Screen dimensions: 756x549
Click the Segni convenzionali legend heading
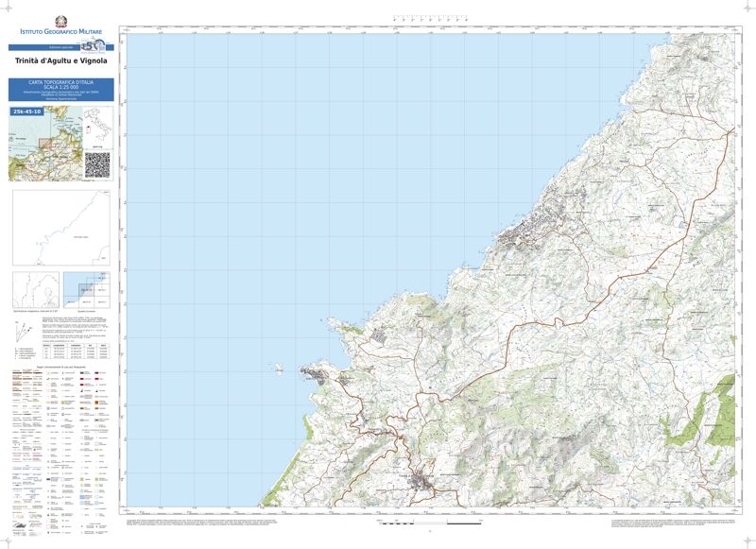point(61,366)
